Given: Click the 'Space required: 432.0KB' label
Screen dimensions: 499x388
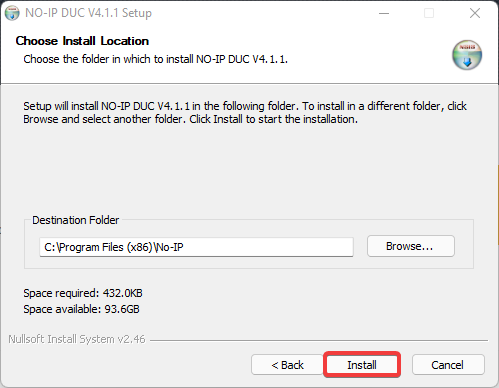Looking at the screenshot, I should point(83,293).
